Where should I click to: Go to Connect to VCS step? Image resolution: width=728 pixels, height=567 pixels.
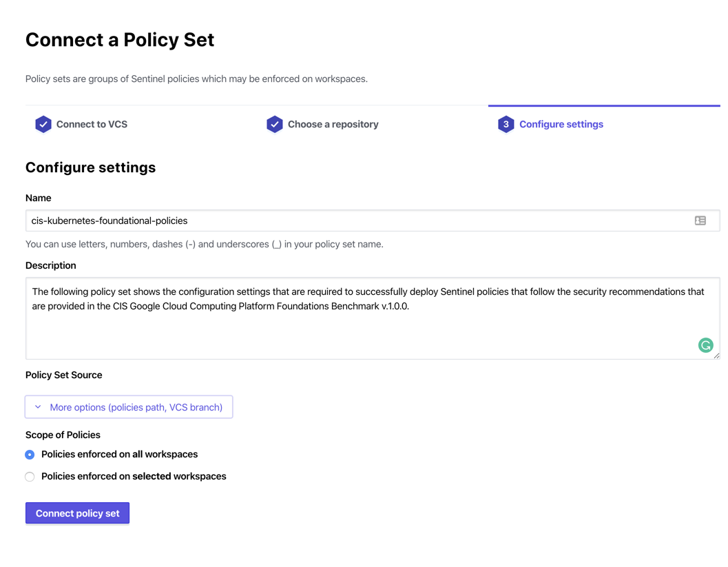[81, 124]
